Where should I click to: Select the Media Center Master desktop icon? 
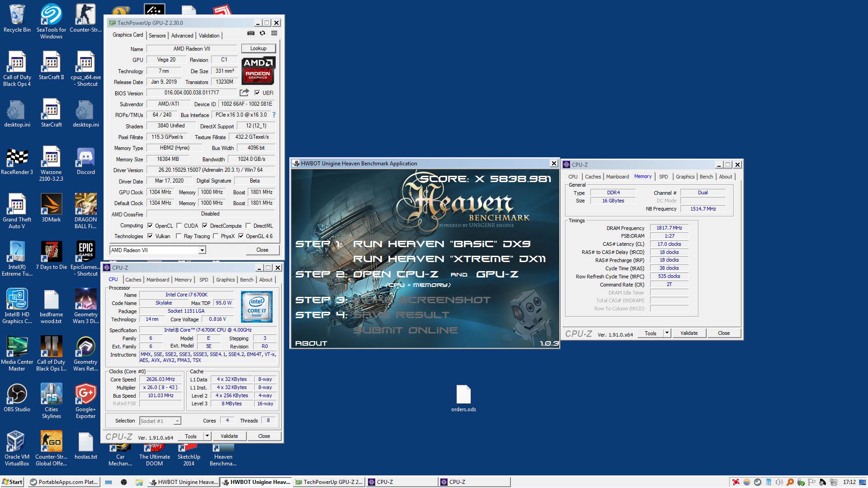point(17,354)
